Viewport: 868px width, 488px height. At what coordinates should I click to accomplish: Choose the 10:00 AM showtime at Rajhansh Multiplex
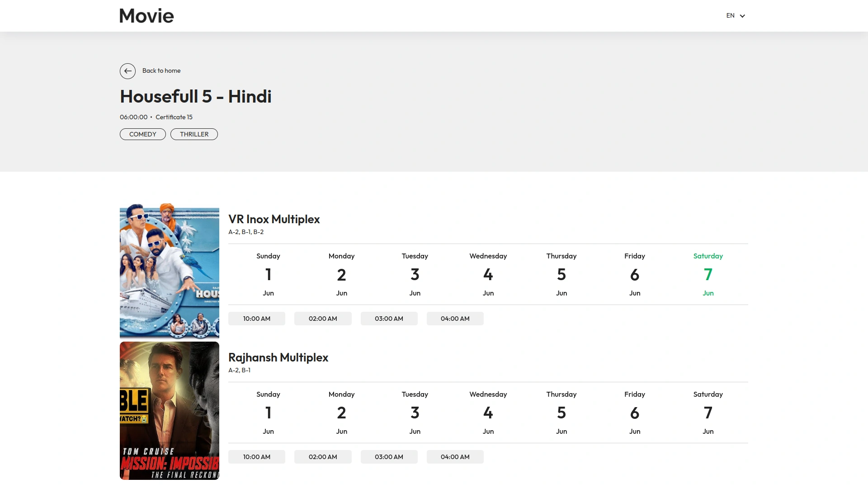(256, 457)
